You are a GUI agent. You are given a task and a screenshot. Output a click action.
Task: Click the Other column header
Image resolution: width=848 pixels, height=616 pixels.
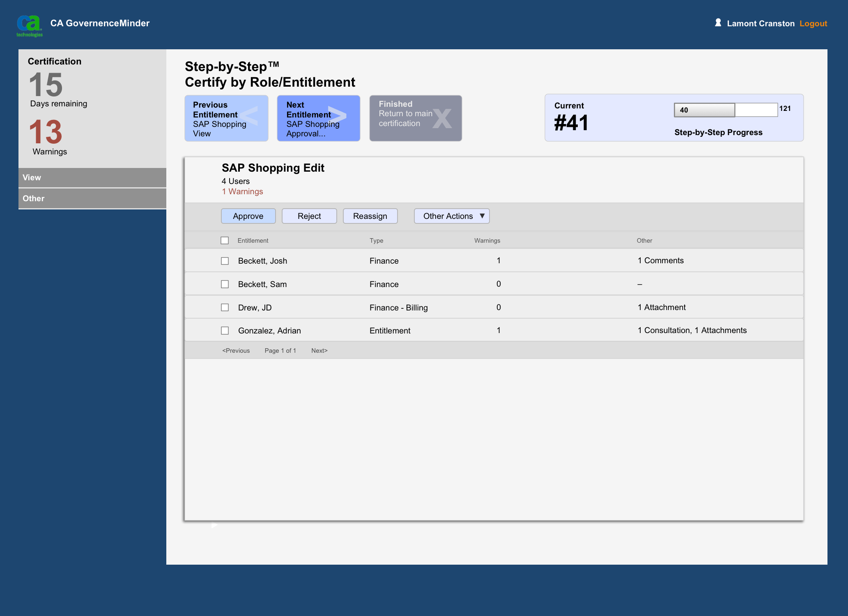pyautogui.click(x=644, y=241)
